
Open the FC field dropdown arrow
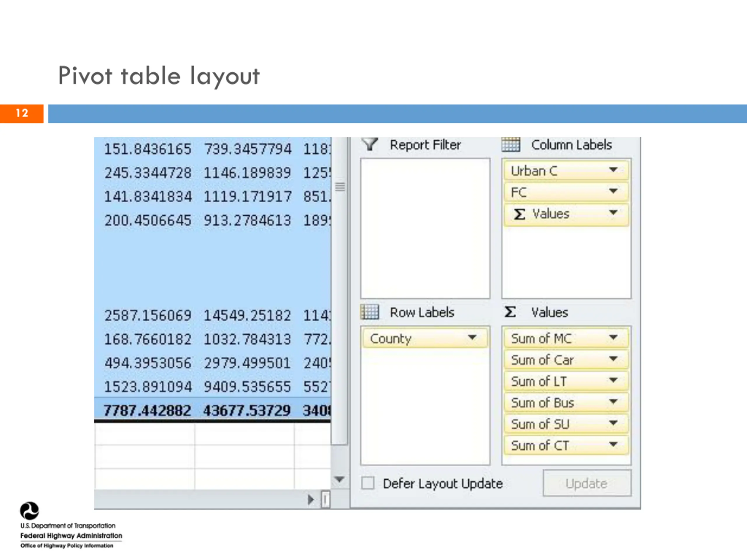coord(614,191)
